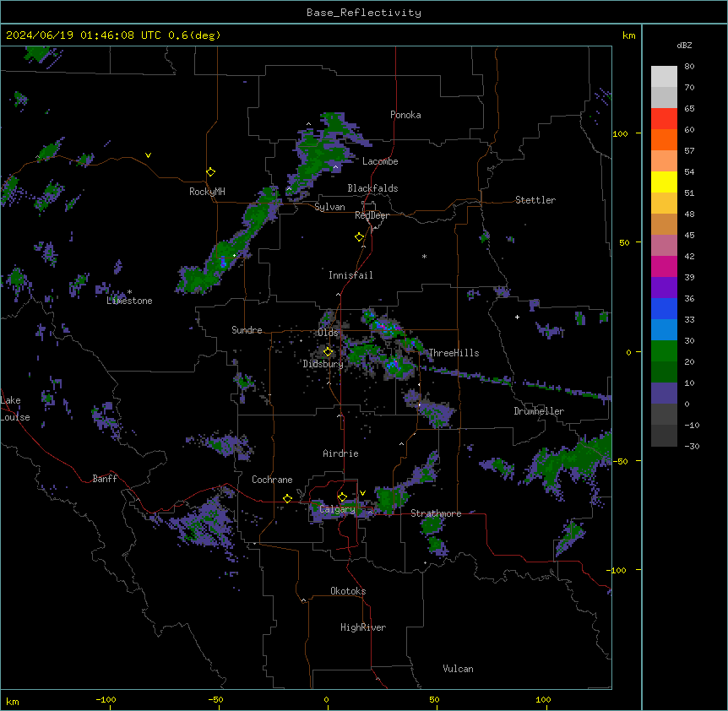Select the Innisfail label

pyautogui.click(x=350, y=275)
